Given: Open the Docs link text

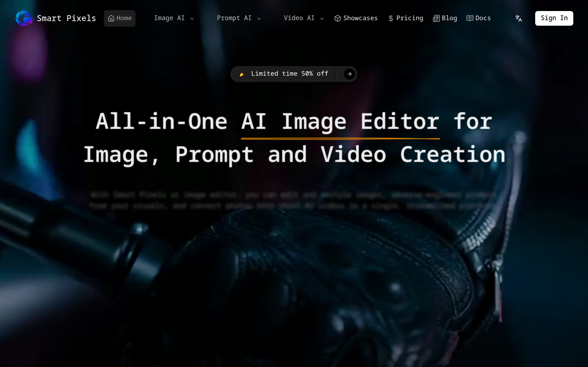Looking at the screenshot, I should pos(483,18).
